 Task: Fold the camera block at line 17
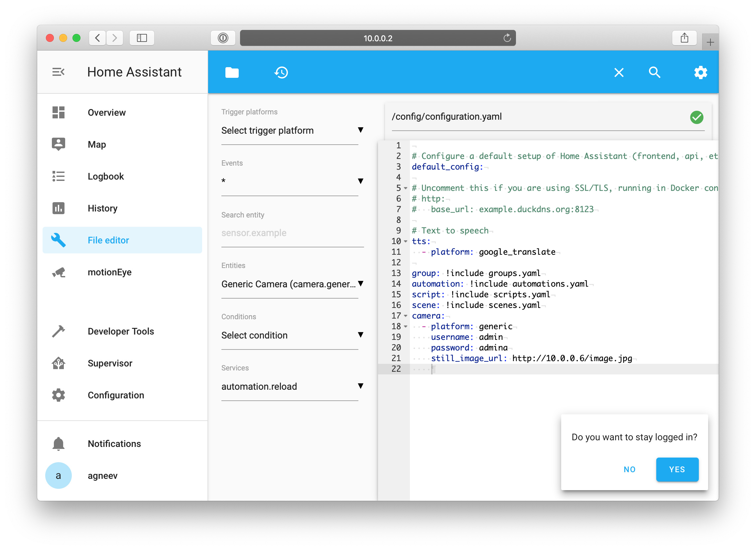(405, 316)
